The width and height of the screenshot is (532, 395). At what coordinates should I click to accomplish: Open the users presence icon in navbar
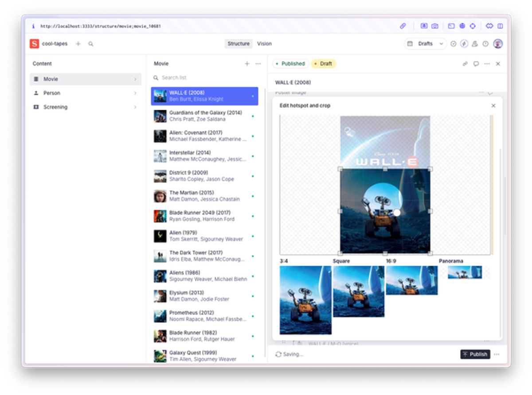475,44
